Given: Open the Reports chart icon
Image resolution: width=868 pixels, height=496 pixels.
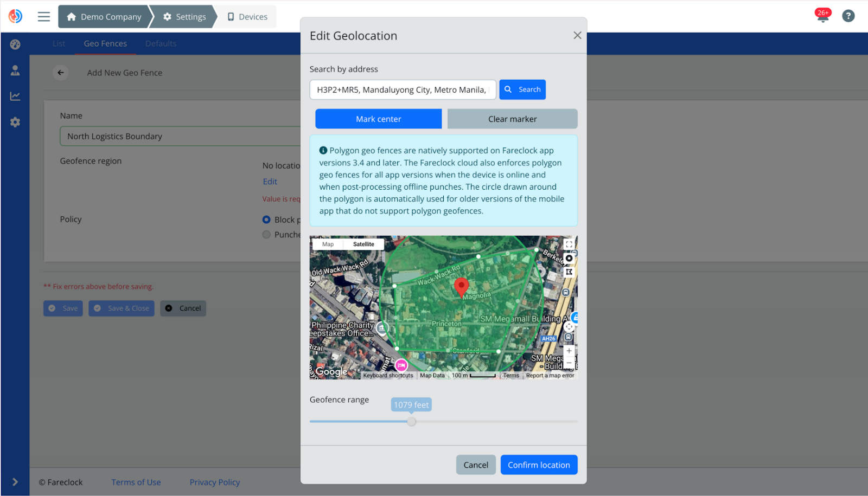Looking at the screenshot, I should pos(14,96).
